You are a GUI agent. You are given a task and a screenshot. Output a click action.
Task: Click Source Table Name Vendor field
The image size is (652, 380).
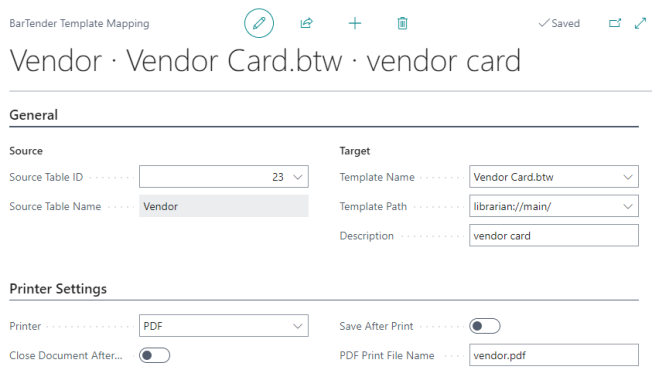point(224,206)
